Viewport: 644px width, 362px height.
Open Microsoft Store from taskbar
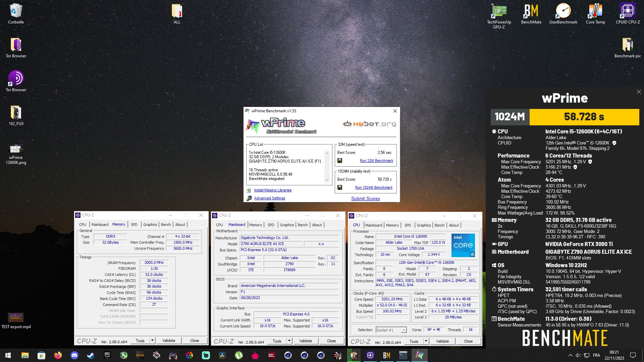point(41,355)
